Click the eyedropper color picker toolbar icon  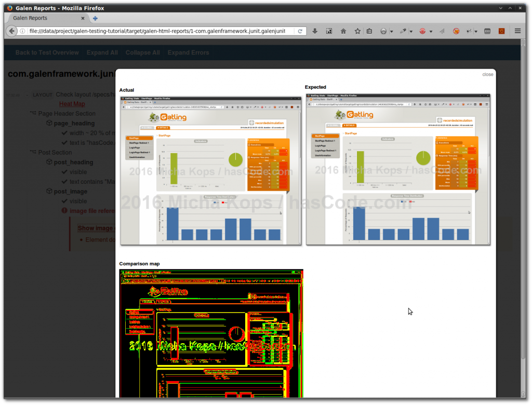pos(403,31)
